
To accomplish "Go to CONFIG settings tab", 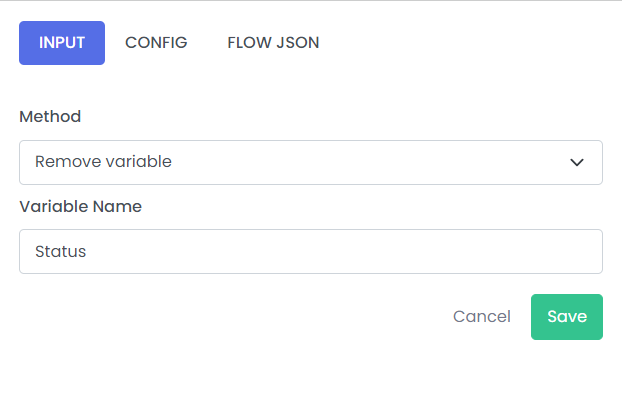I will [x=156, y=43].
